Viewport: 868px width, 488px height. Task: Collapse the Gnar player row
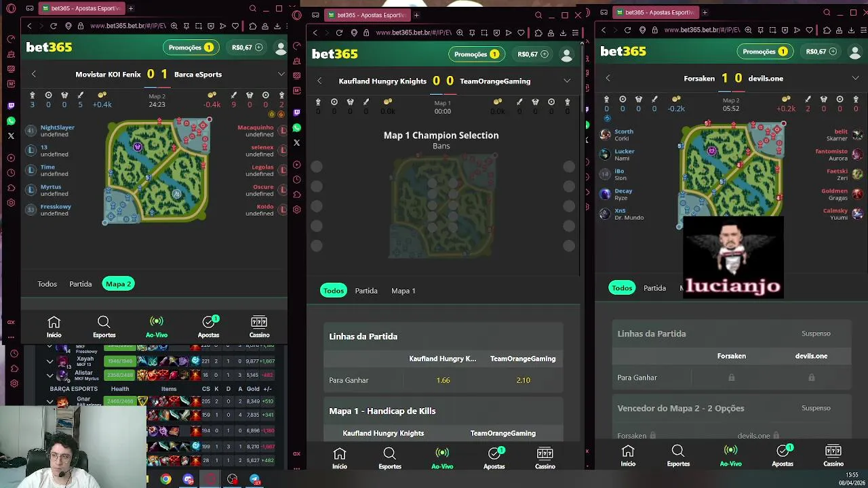(50, 401)
